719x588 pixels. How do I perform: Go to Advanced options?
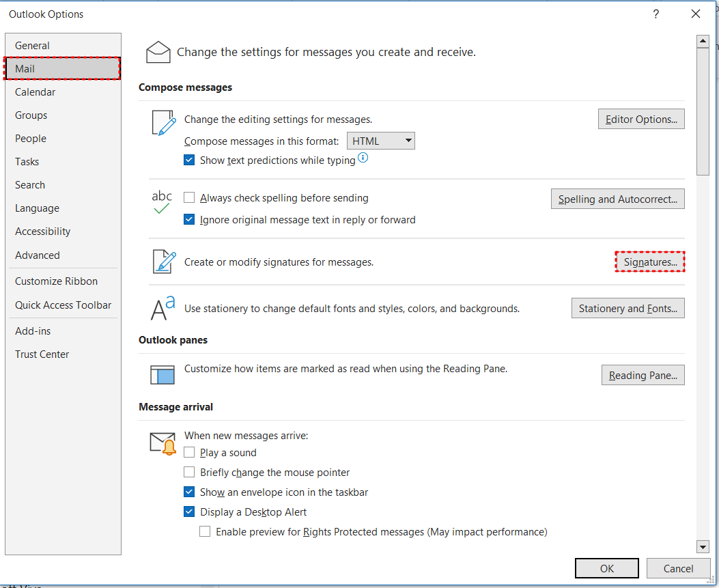point(64,255)
